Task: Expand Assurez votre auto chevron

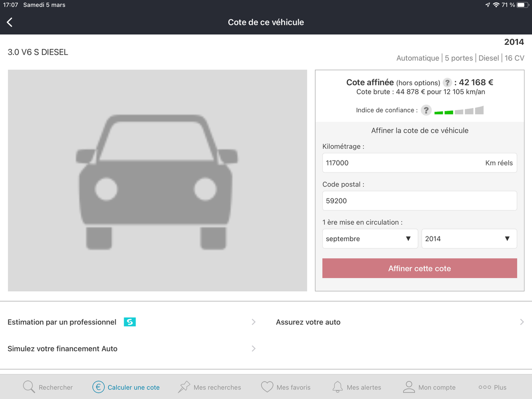Action: click(x=522, y=322)
